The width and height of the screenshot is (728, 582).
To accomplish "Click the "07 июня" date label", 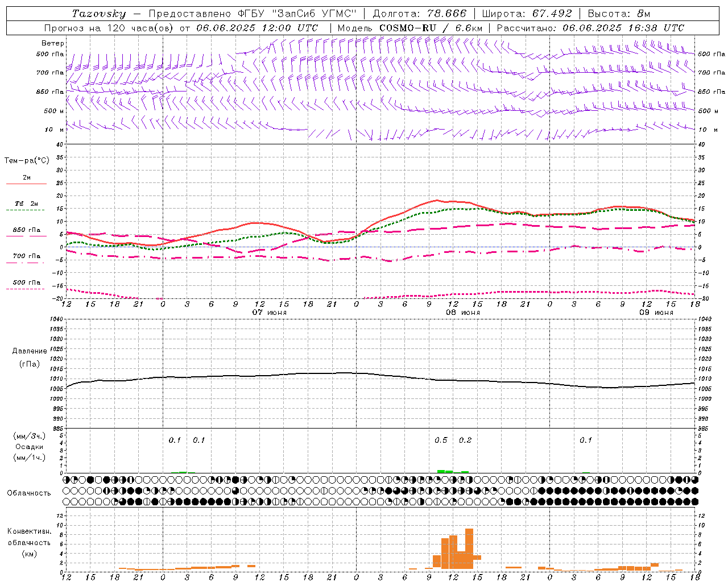I will (x=270, y=313).
